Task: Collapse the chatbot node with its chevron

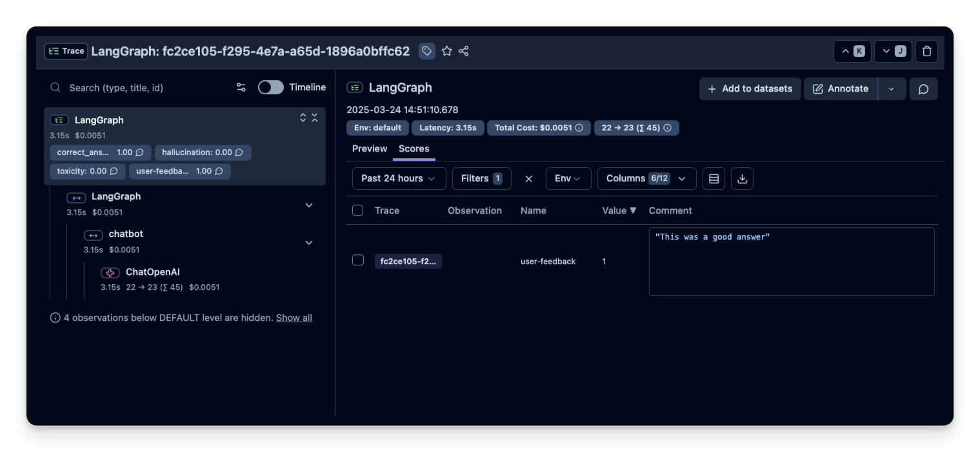Action: tap(309, 242)
